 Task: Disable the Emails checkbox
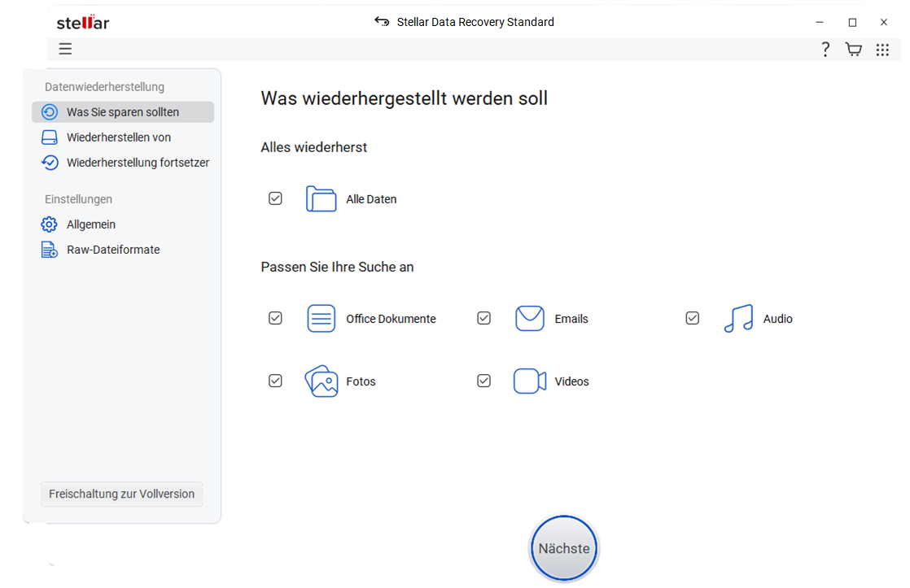[x=483, y=318]
